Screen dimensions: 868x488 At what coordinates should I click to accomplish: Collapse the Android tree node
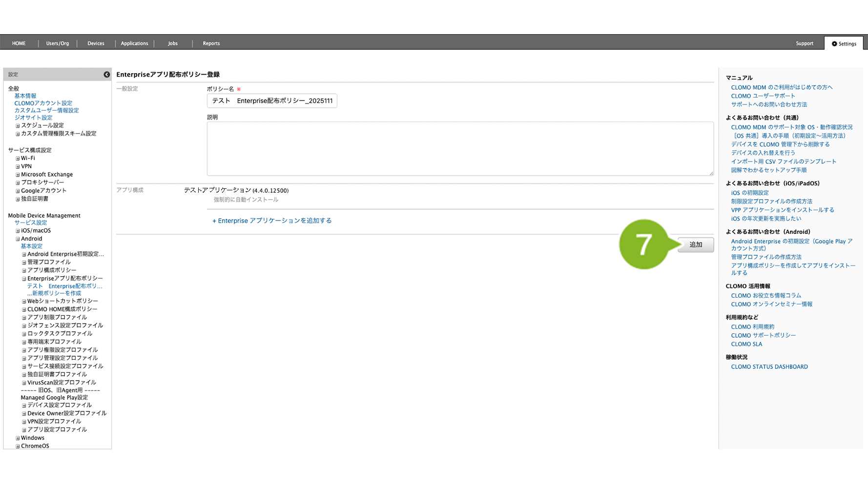tap(18, 239)
